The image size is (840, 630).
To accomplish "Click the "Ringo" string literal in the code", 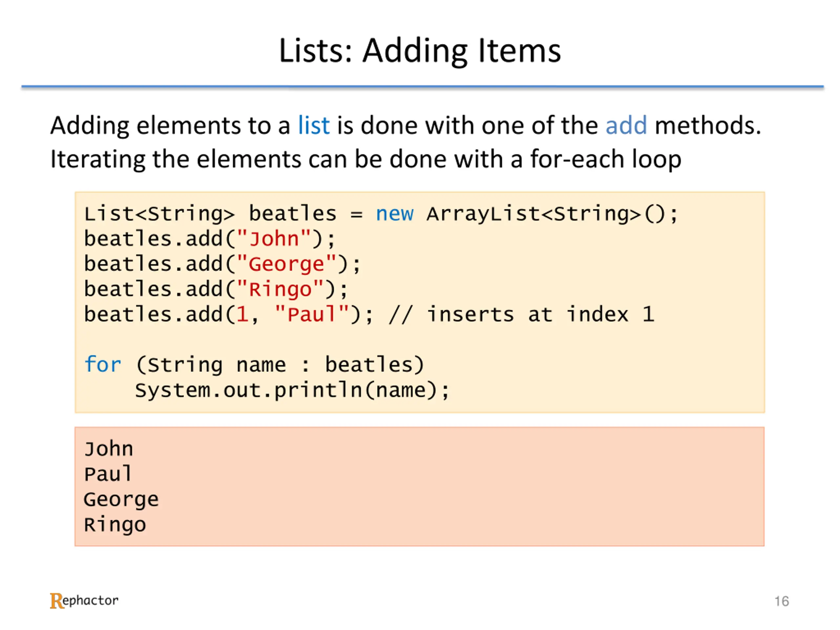I will click(280, 289).
